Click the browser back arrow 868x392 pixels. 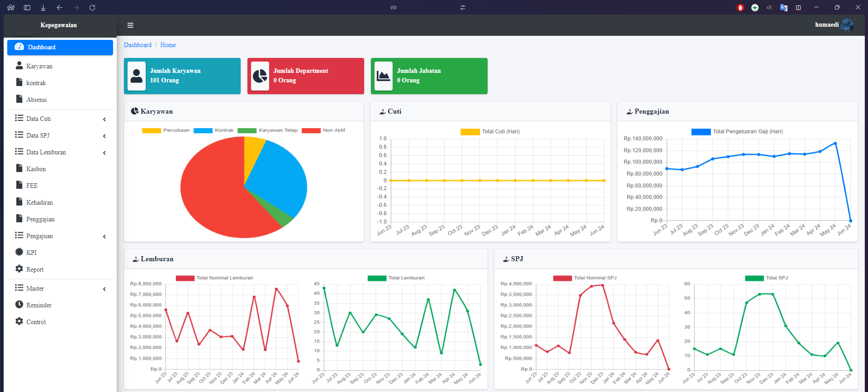(x=60, y=7)
